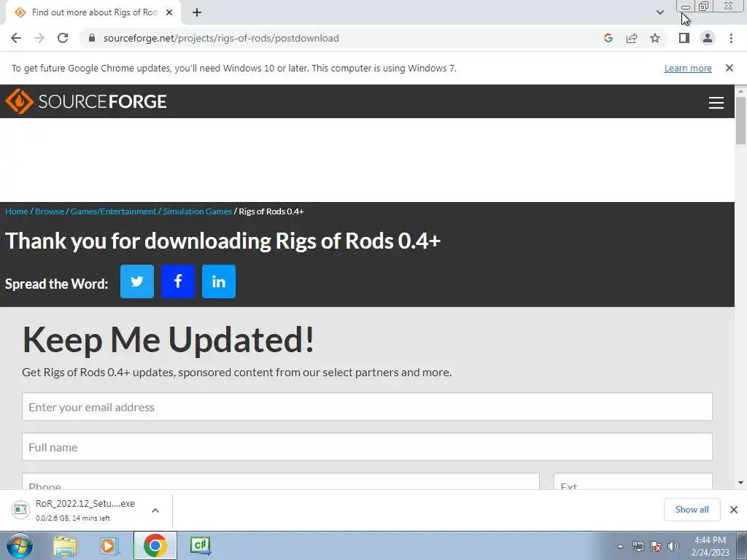The height and width of the screenshot is (560, 747).
Task: Click the scrollbar up arrow
Action: [741, 90]
